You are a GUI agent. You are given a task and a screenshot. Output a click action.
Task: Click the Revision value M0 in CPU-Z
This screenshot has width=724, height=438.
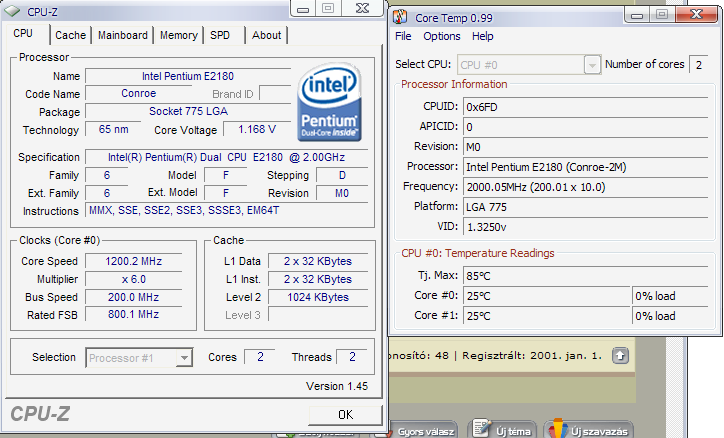(342, 193)
